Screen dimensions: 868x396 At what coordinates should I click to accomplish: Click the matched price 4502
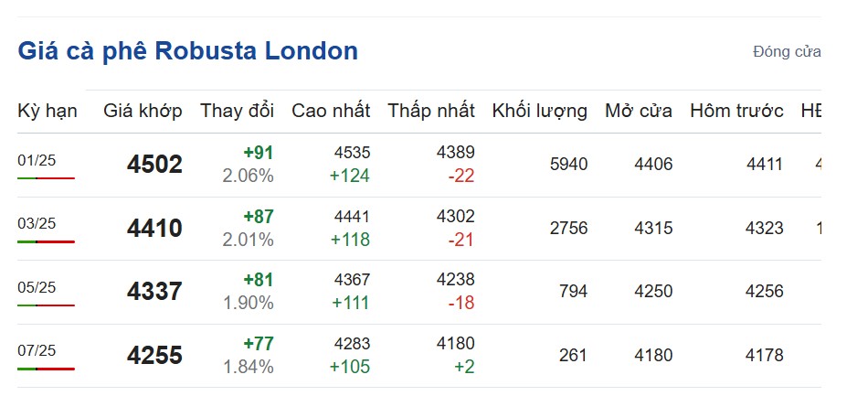(x=154, y=165)
